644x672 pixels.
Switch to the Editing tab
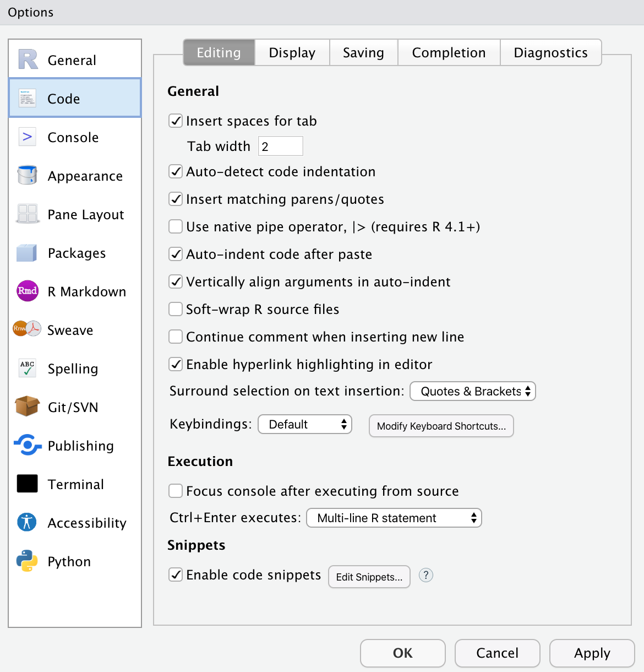pos(219,52)
